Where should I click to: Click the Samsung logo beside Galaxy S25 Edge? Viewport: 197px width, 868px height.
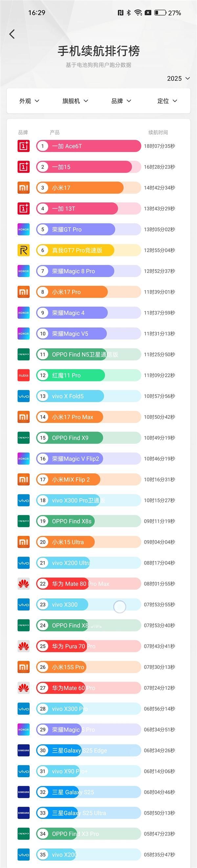24,750
